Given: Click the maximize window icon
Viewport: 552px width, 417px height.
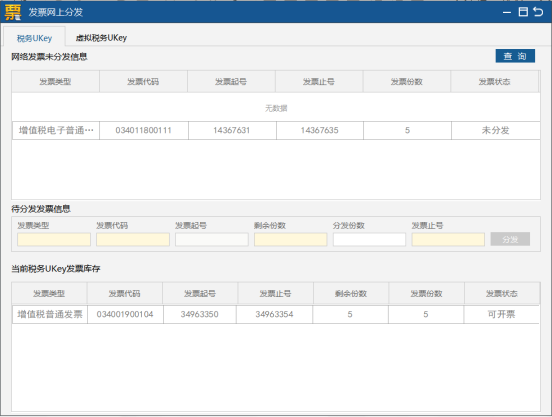Looking at the screenshot, I should pos(523,12).
